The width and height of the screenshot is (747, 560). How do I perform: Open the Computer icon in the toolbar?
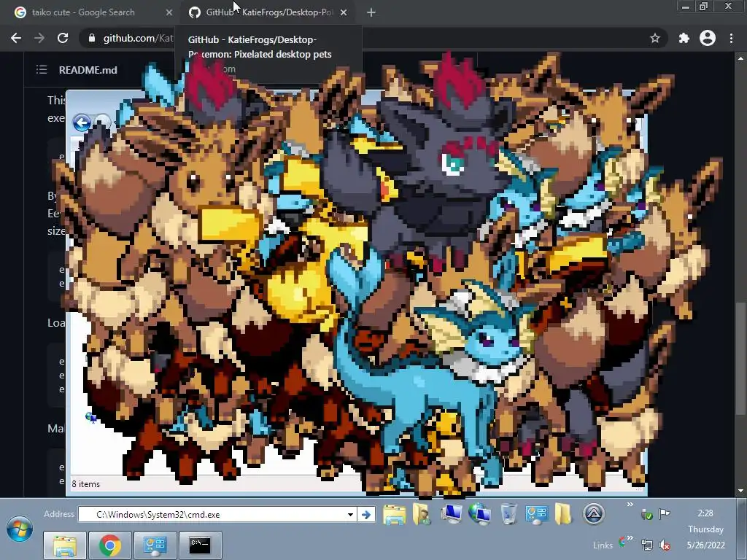[x=451, y=514]
